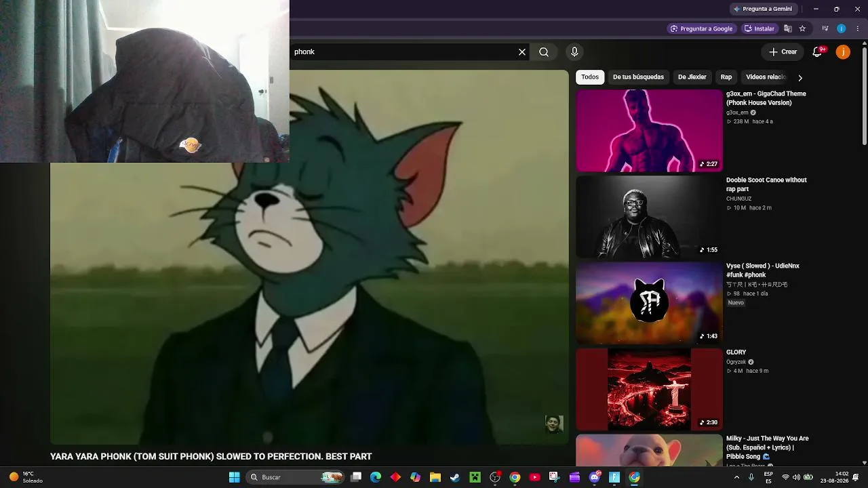Open the Chrome profile icon
Viewport: 868px width, 488px height.
[842, 28]
